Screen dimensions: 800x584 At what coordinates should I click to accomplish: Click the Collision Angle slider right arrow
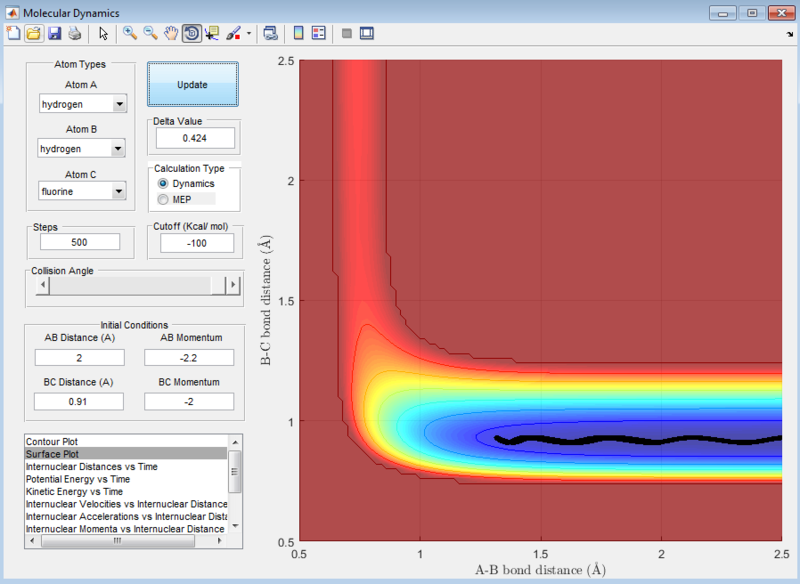(233, 285)
